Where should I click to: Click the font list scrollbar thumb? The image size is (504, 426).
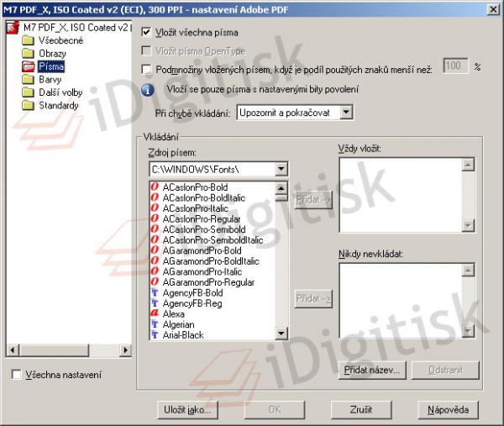point(281,197)
